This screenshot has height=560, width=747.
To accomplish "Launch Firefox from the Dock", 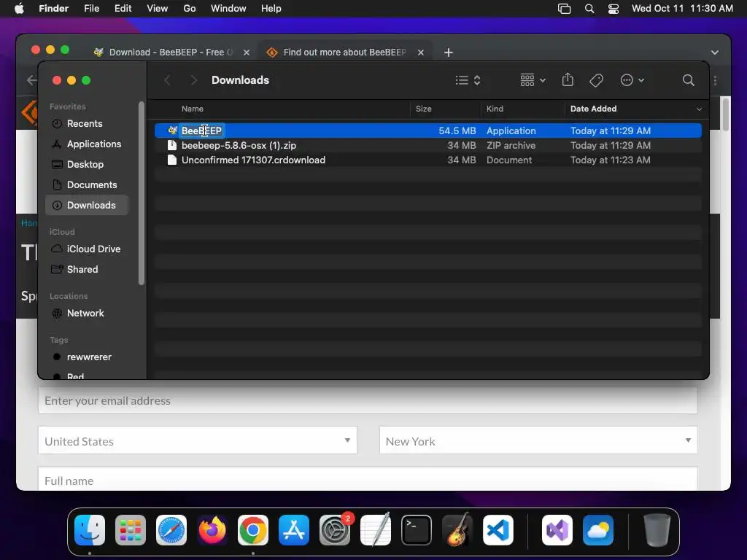I will click(212, 529).
